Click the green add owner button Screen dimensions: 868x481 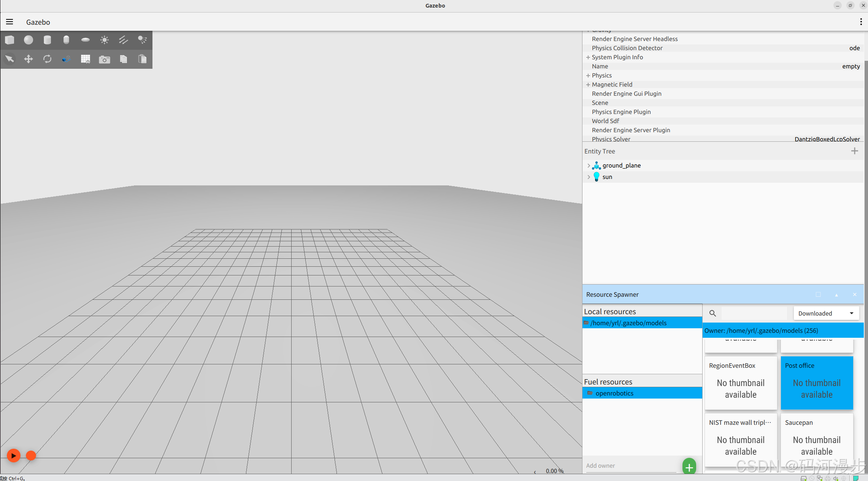click(x=689, y=467)
